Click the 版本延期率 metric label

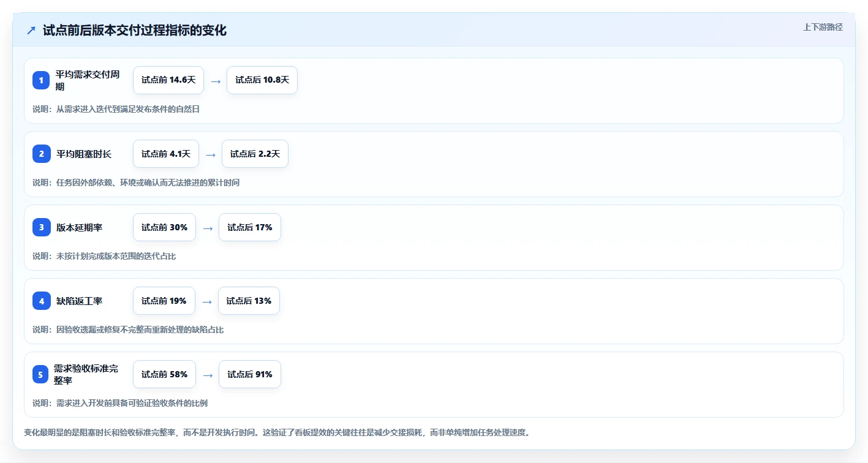click(79, 227)
